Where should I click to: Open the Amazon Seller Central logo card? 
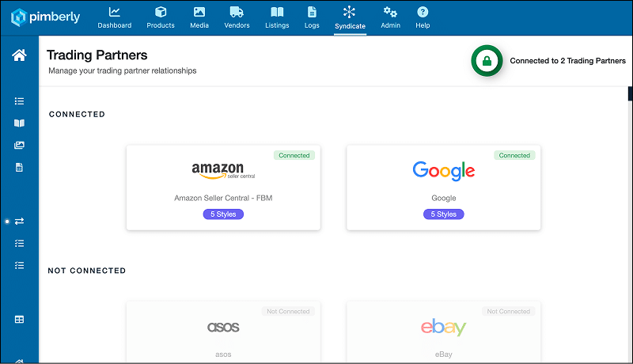click(x=223, y=188)
